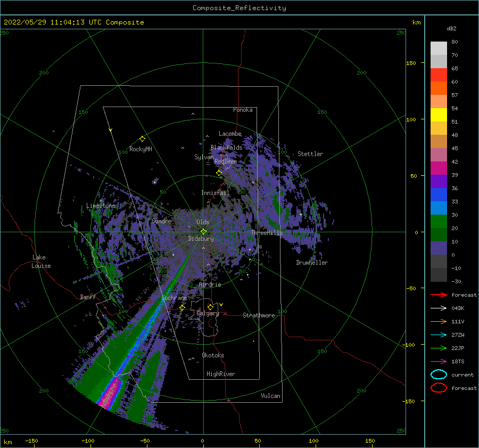Click the red forecast ellipse legend icon

point(439,388)
